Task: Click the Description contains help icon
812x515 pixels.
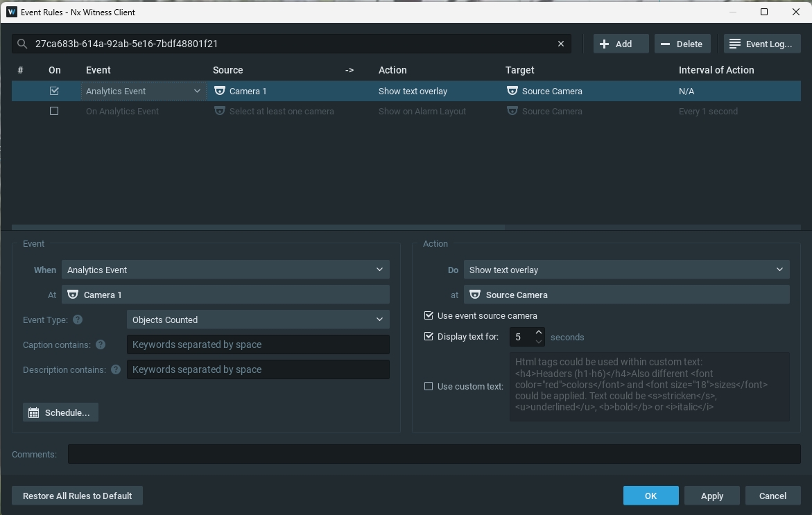Action: 116,369
